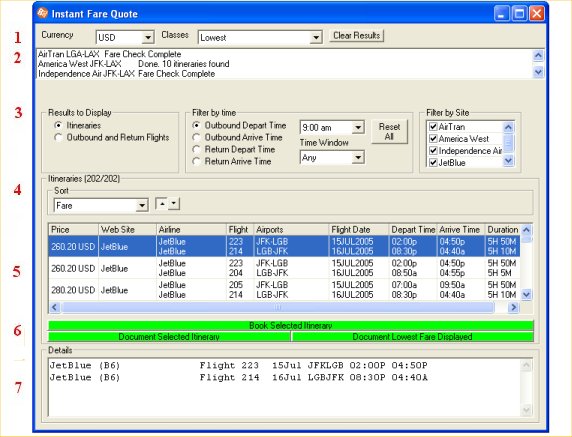
Task: Uncheck the JetBlue site filter
Action: (x=433, y=163)
